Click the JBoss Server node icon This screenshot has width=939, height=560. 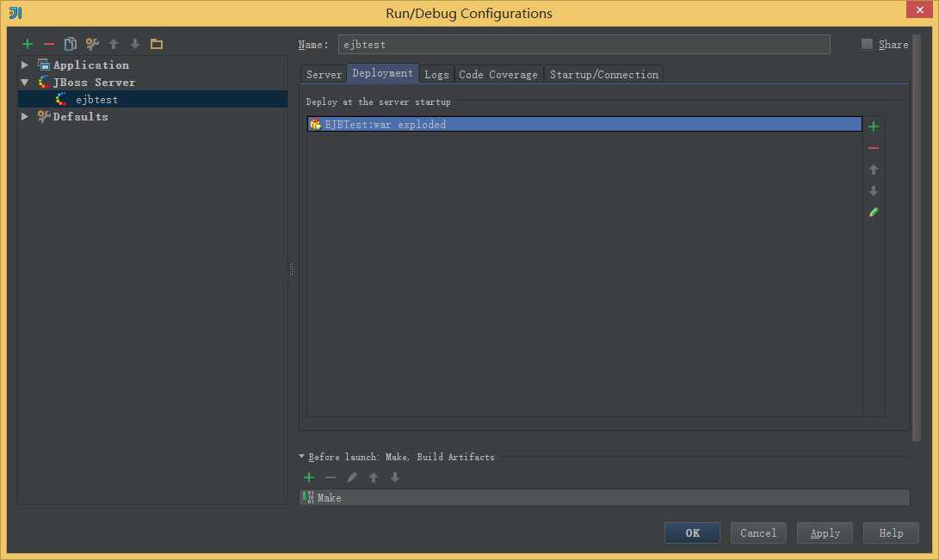pyautogui.click(x=44, y=83)
